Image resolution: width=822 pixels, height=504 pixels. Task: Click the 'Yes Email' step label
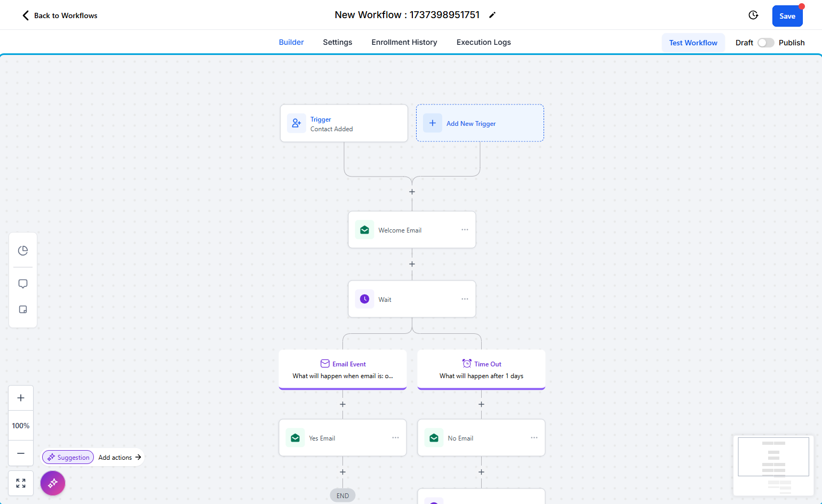[x=322, y=438]
